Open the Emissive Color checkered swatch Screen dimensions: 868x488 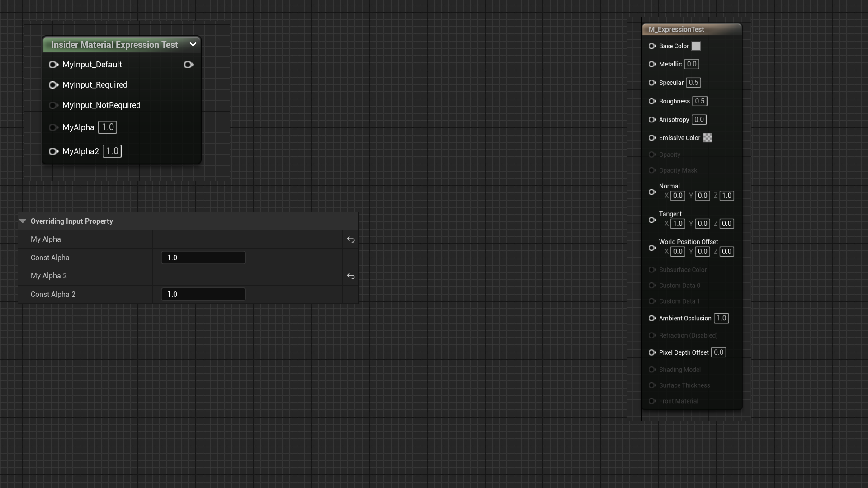pyautogui.click(x=708, y=138)
